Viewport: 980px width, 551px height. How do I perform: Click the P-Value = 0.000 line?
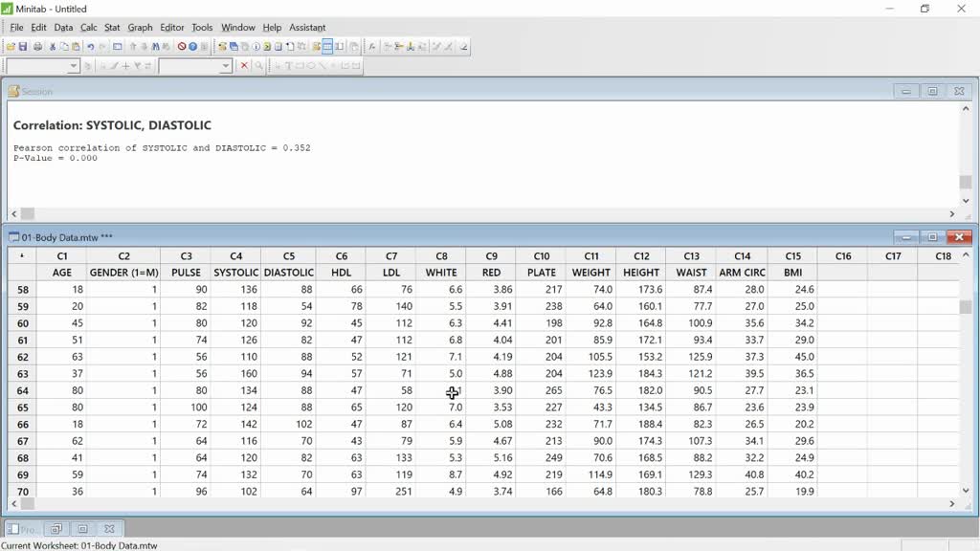click(55, 158)
